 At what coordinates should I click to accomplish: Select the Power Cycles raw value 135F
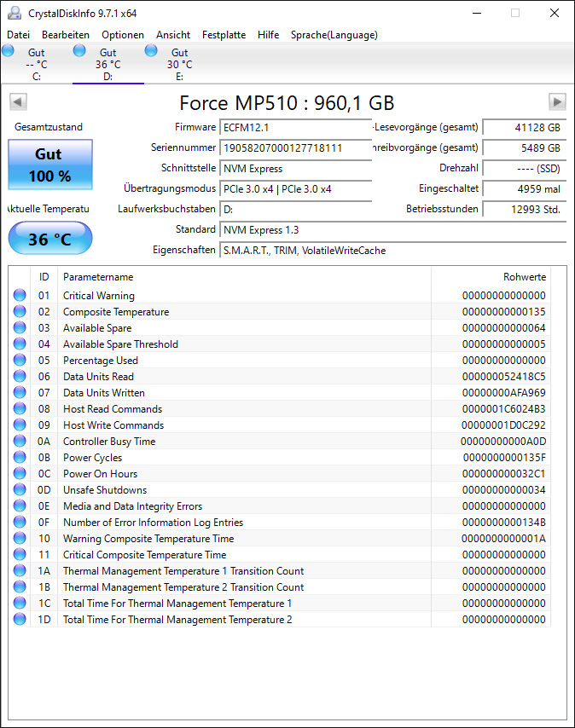(504, 457)
